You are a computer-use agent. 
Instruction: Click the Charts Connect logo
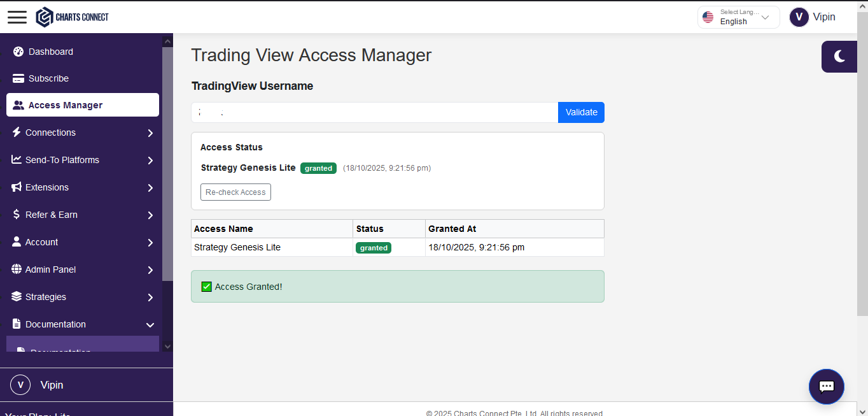coord(72,17)
